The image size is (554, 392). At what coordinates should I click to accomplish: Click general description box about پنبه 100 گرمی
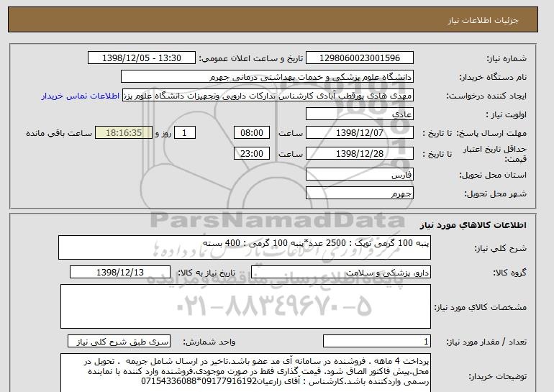pos(245,247)
